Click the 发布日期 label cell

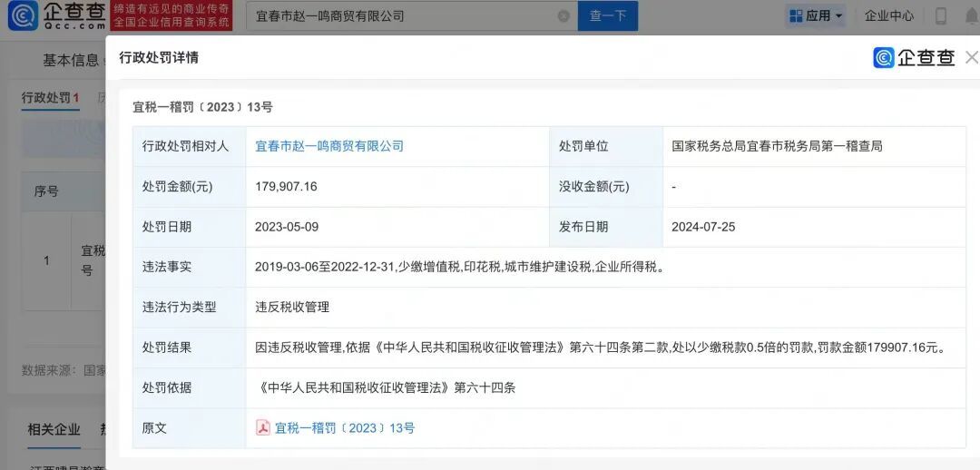coord(605,227)
